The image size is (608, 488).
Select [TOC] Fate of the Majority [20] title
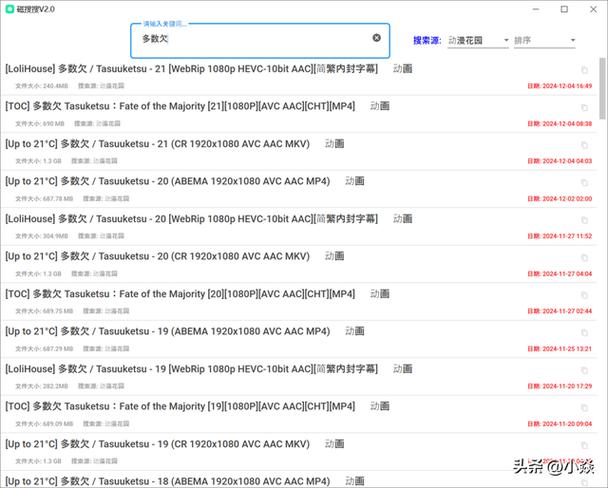tap(180, 294)
